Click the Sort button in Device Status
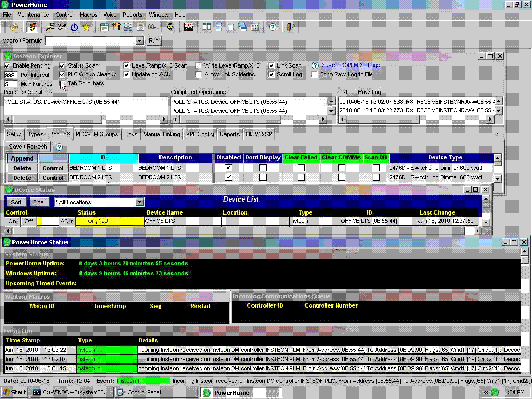The height and width of the screenshot is (399, 532). [x=16, y=202]
